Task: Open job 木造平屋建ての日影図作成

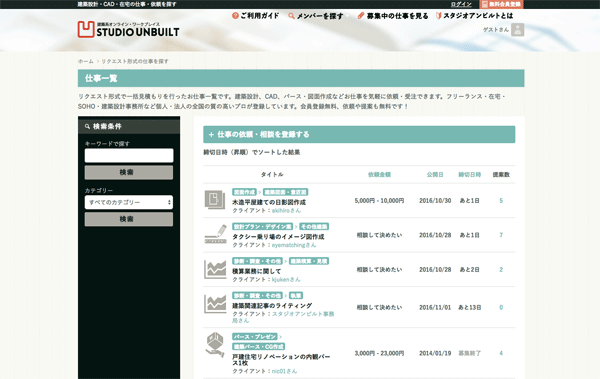Action: tap(269, 202)
